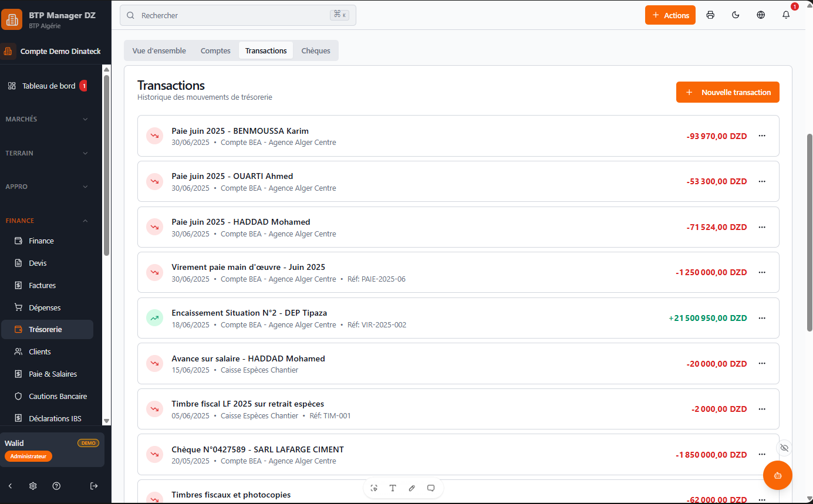Open options menu for Paie BENMOUSSA Karim
The width and height of the screenshot is (813, 504).
(762, 136)
